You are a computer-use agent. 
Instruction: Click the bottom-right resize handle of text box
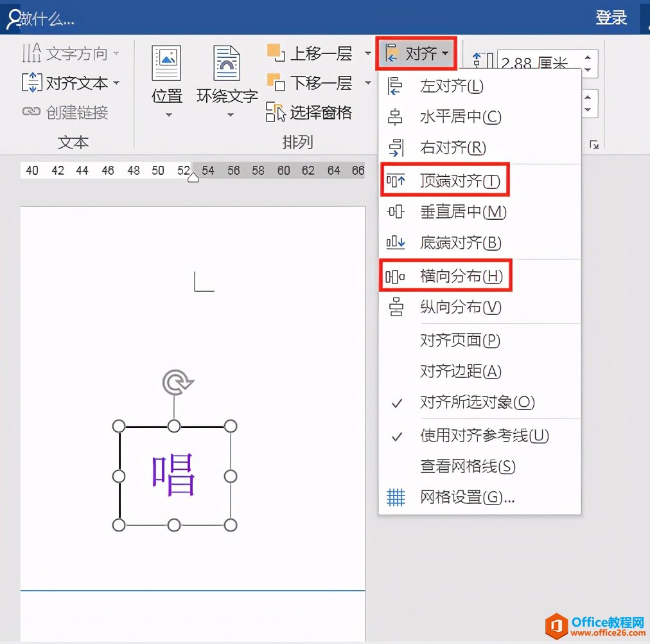(231, 525)
